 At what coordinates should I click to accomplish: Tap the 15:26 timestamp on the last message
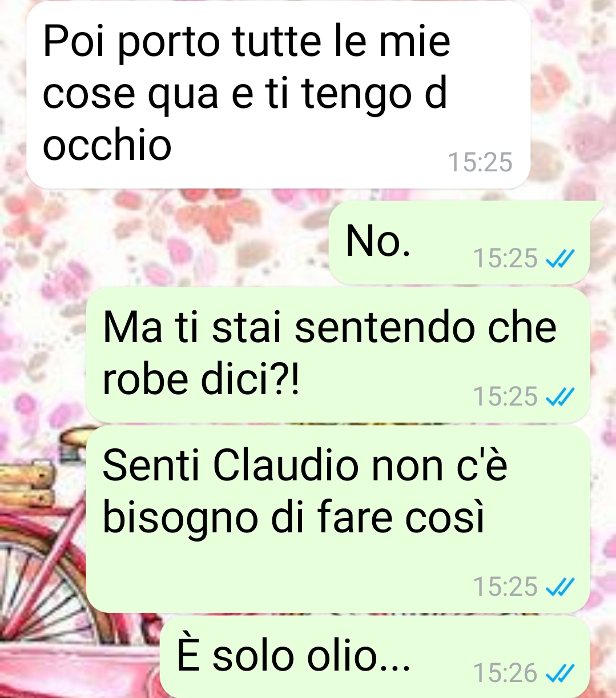click(506, 673)
